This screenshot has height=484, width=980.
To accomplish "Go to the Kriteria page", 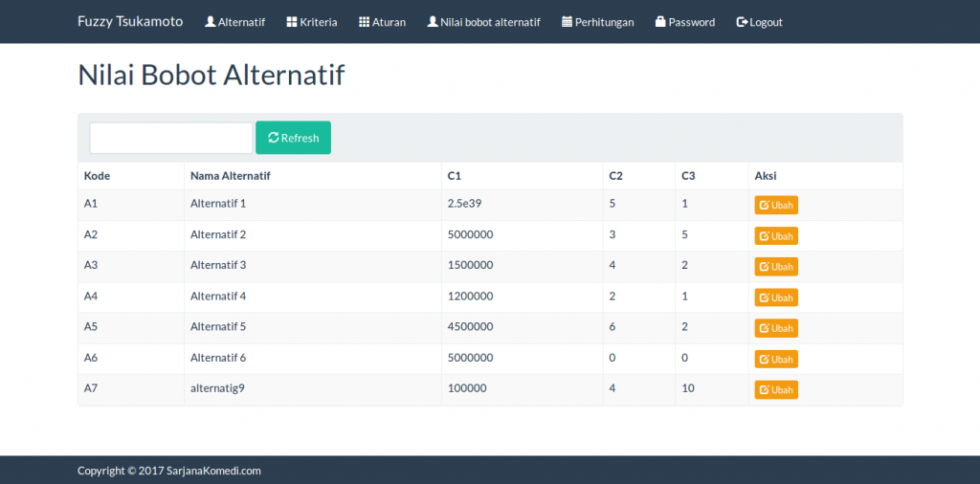I will [312, 22].
